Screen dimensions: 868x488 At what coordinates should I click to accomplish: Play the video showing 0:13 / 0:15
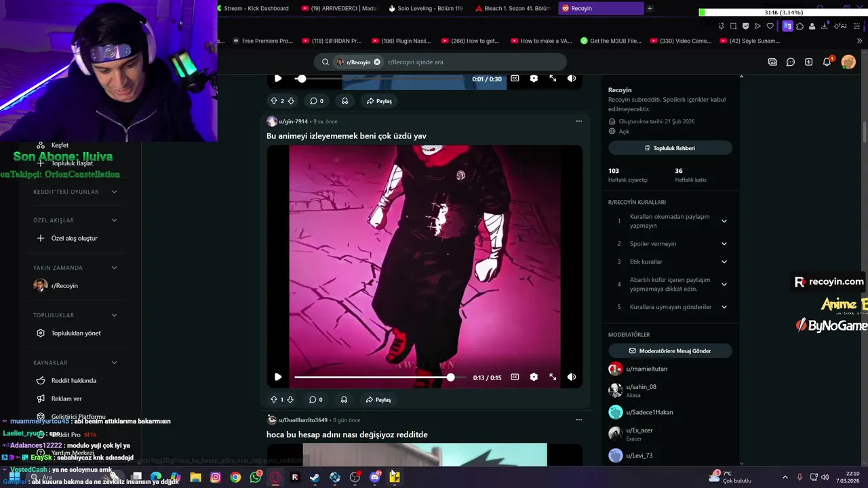[x=278, y=377]
